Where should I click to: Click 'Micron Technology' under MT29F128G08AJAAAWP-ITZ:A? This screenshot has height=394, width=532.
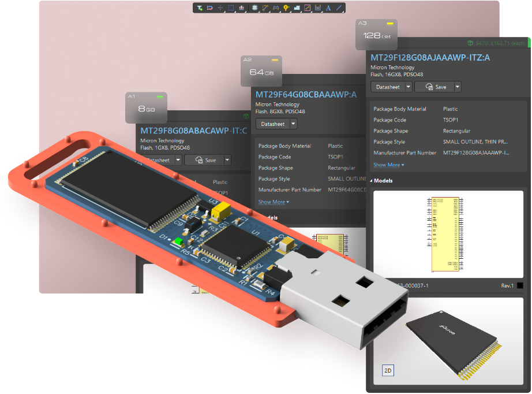[x=392, y=67]
